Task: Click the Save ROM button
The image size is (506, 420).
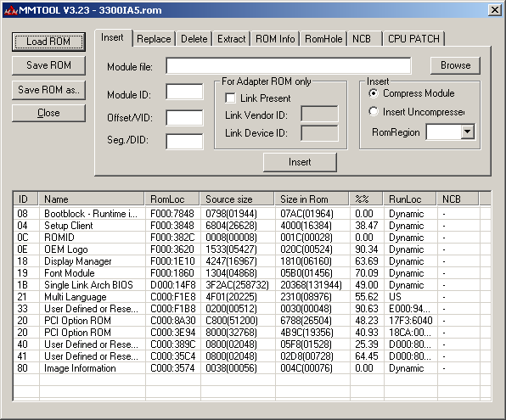Action: pos(48,65)
